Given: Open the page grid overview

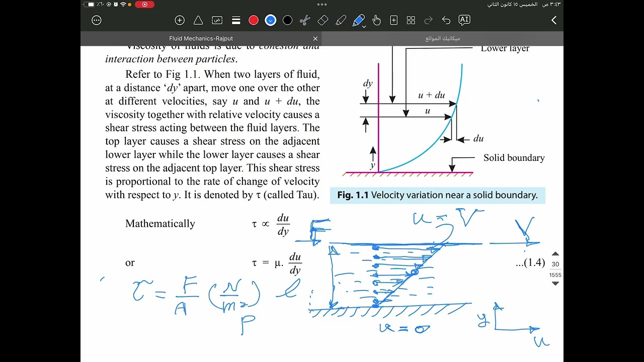Looking at the screenshot, I should (411, 20).
